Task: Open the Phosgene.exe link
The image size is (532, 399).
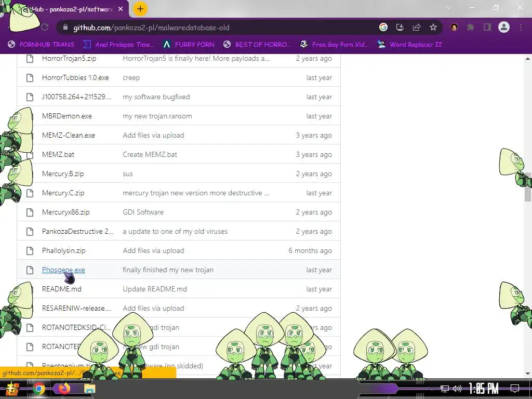Action: (x=63, y=270)
